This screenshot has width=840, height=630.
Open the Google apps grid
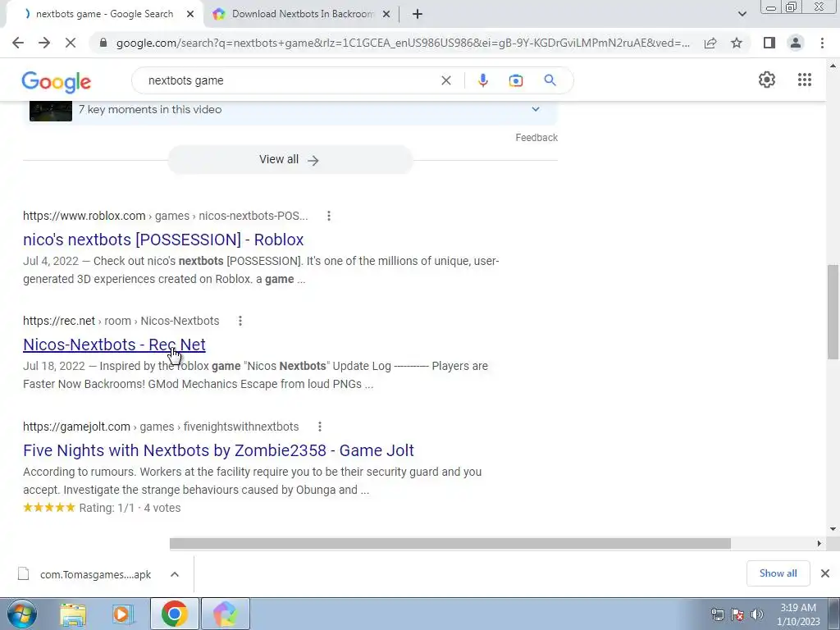[804, 80]
